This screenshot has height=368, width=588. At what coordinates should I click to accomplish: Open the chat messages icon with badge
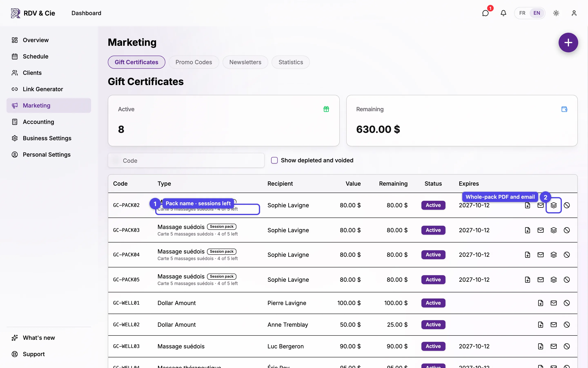pyautogui.click(x=485, y=13)
